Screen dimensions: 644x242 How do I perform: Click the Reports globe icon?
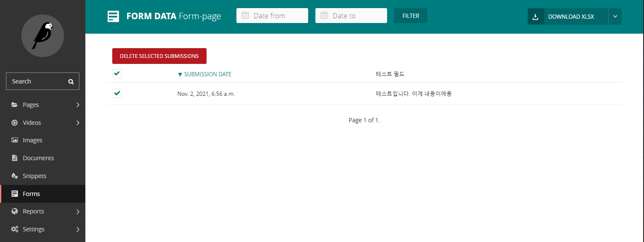[15, 211]
